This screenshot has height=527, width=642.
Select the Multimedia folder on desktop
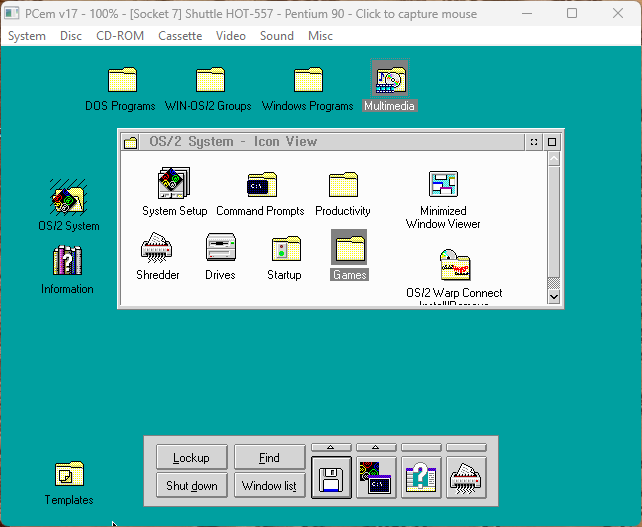pos(389,80)
